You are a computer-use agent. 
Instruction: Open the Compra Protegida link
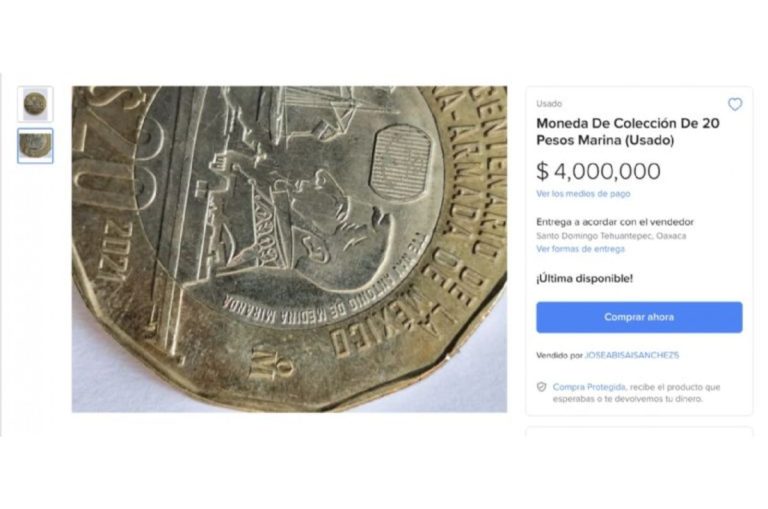589,387
